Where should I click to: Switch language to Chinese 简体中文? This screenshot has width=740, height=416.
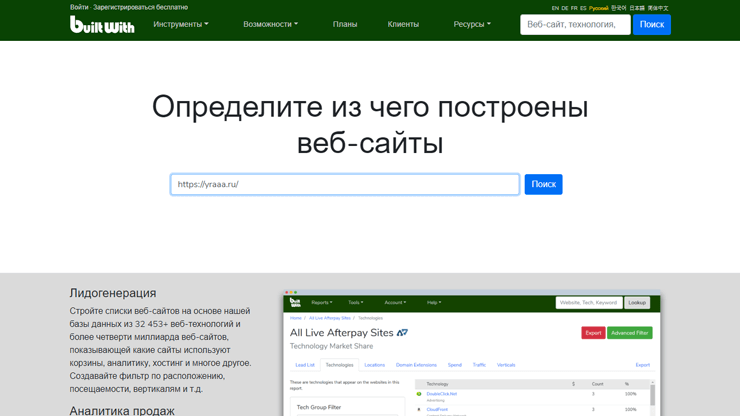click(x=658, y=8)
